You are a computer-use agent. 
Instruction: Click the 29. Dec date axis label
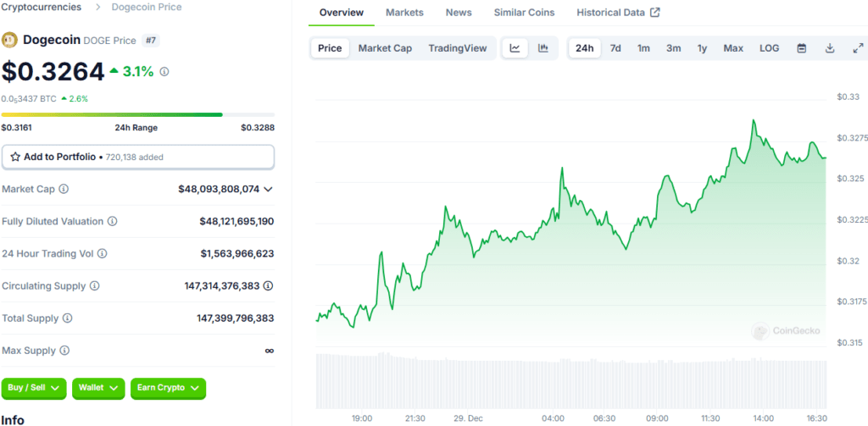click(x=468, y=418)
